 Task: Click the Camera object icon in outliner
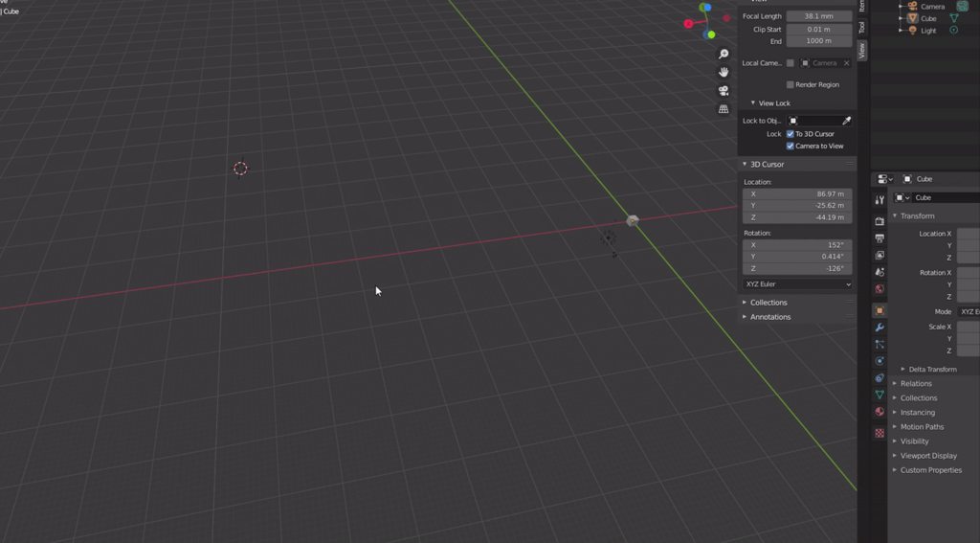click(912, 7)
